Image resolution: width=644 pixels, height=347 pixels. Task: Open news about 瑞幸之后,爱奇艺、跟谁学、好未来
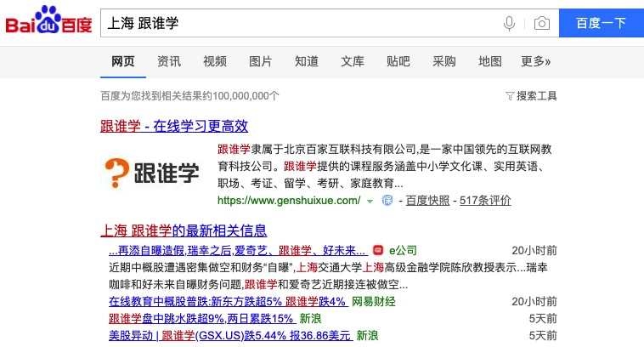pyautogui.click(x=238, y=250)
